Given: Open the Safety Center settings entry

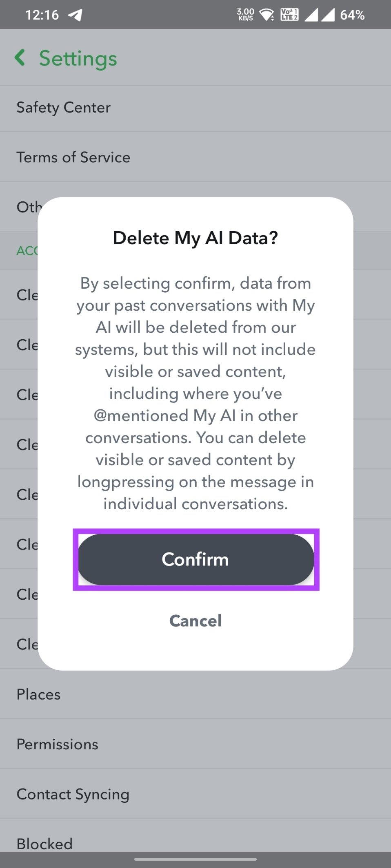Looking at the screenshot, I should coord(63,107).
